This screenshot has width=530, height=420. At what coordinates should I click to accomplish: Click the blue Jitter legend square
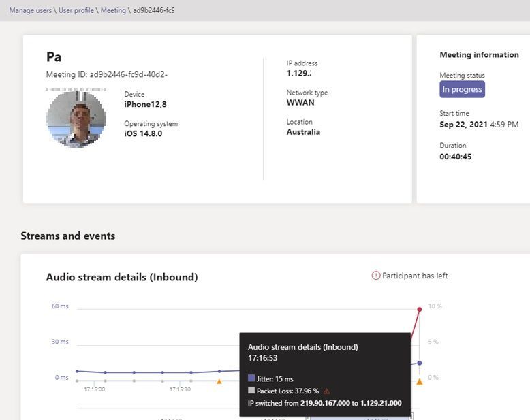251,378
